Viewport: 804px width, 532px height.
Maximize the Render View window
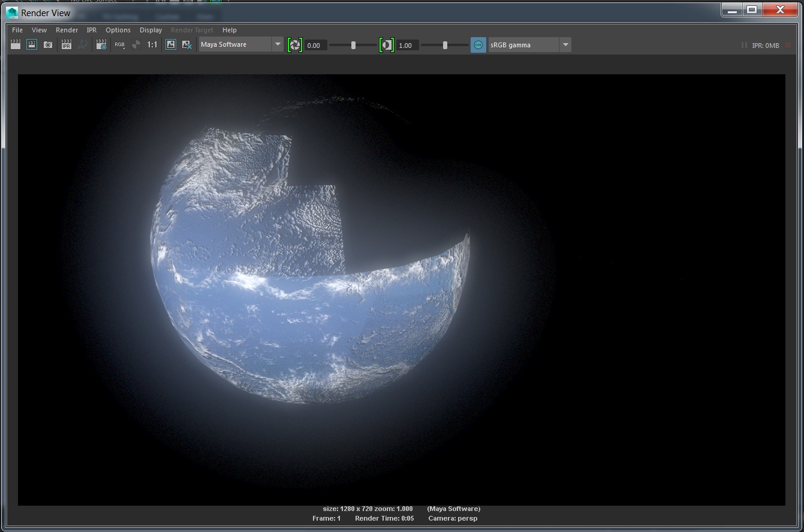tap(751, 10)
